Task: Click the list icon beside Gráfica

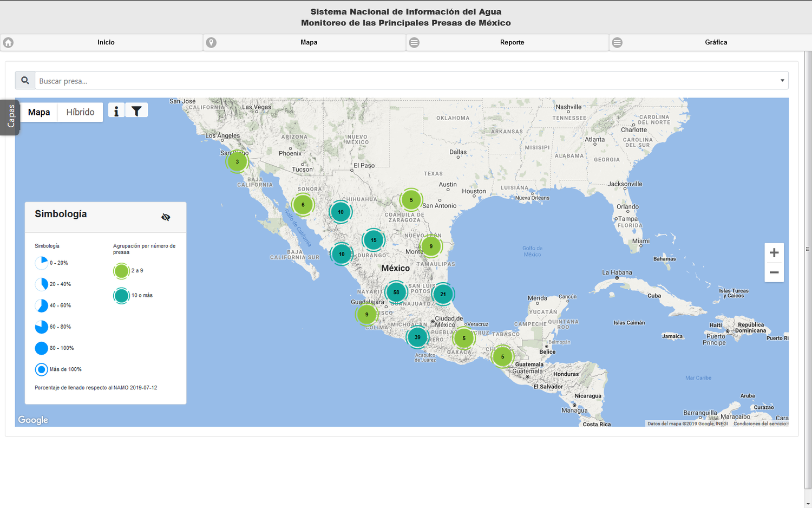Action: tap(617, 42)
